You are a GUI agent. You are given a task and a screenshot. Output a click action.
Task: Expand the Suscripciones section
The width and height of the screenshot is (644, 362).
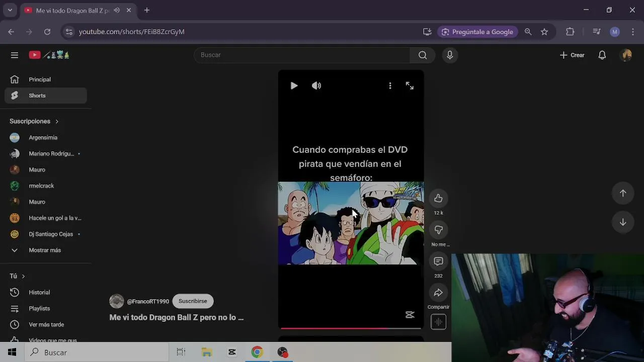(x=34, y=121)
